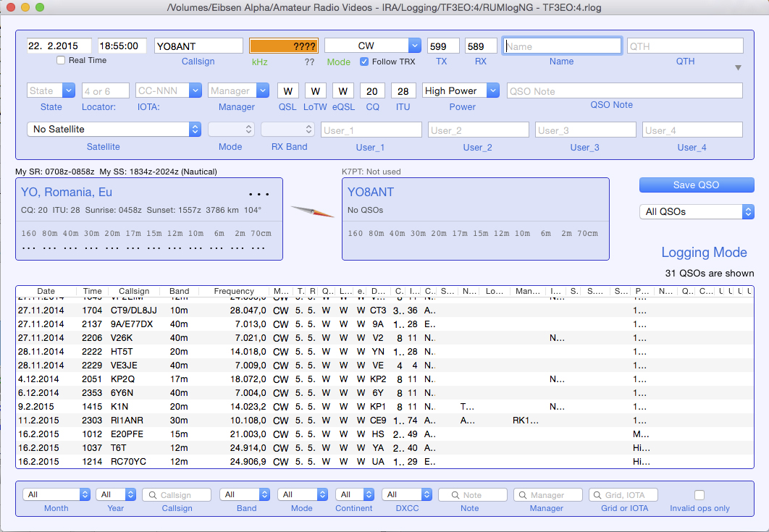Click the orange kHz frequency field

[x=282, y=46]
